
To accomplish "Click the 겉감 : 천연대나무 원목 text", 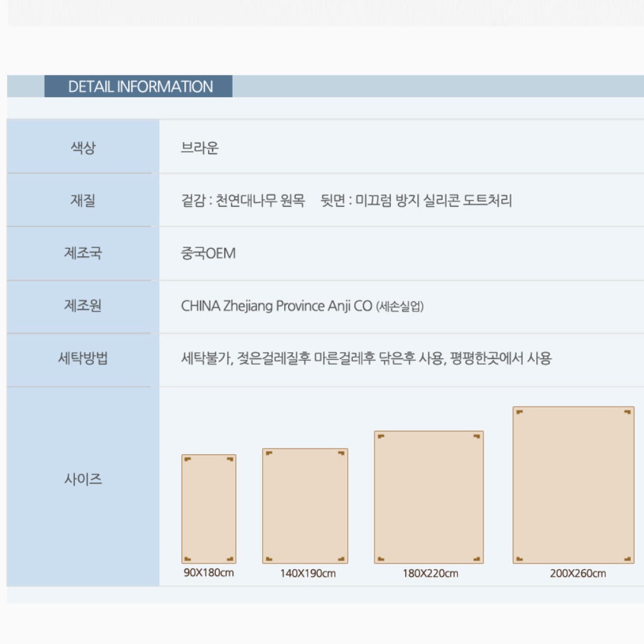I will pos(243,200).
